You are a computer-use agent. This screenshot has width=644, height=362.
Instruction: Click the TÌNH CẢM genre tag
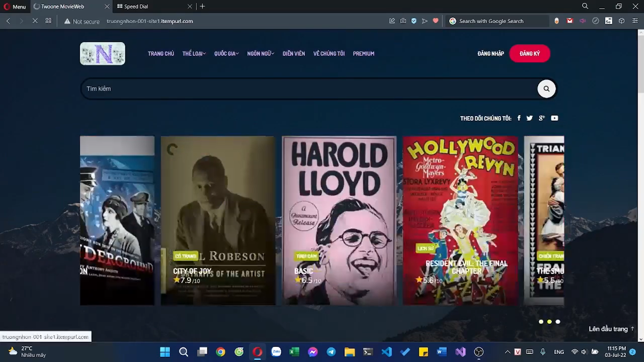pyautogui.click(x=306, y=256)
